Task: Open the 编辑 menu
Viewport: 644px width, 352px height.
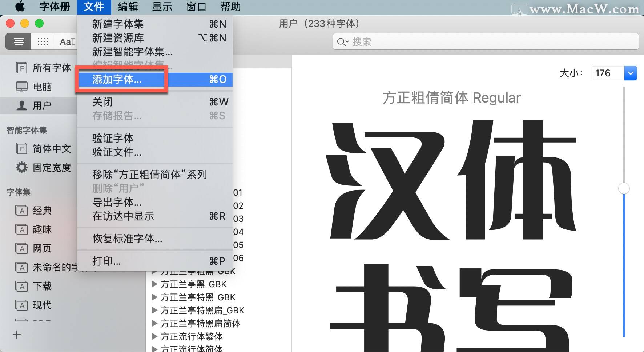Action: [x=128, y=7]
